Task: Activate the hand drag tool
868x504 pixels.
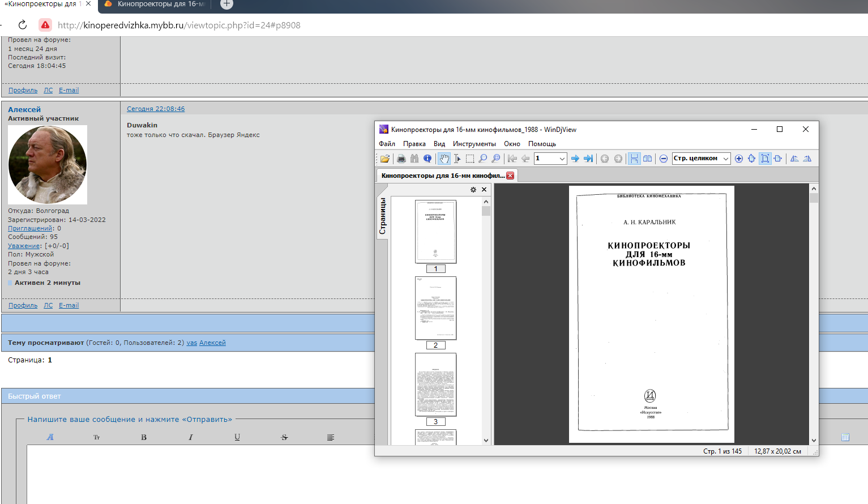Action: tap(444, 159)
